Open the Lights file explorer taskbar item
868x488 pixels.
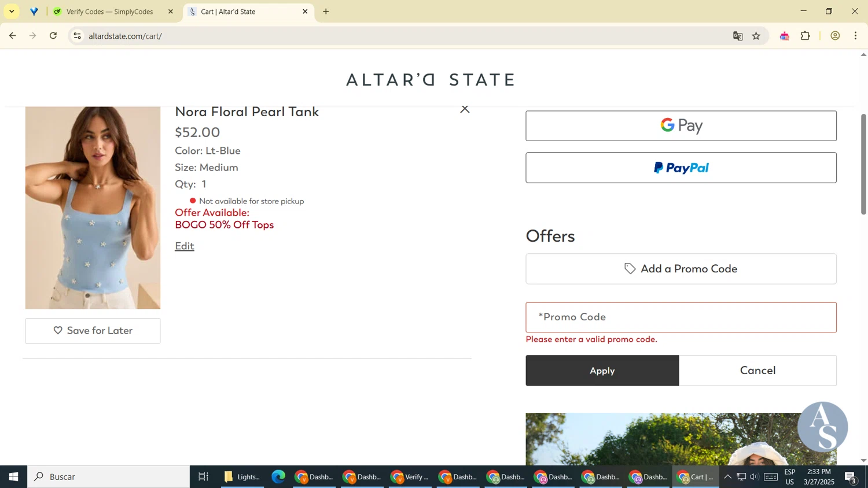click(242, 477)
